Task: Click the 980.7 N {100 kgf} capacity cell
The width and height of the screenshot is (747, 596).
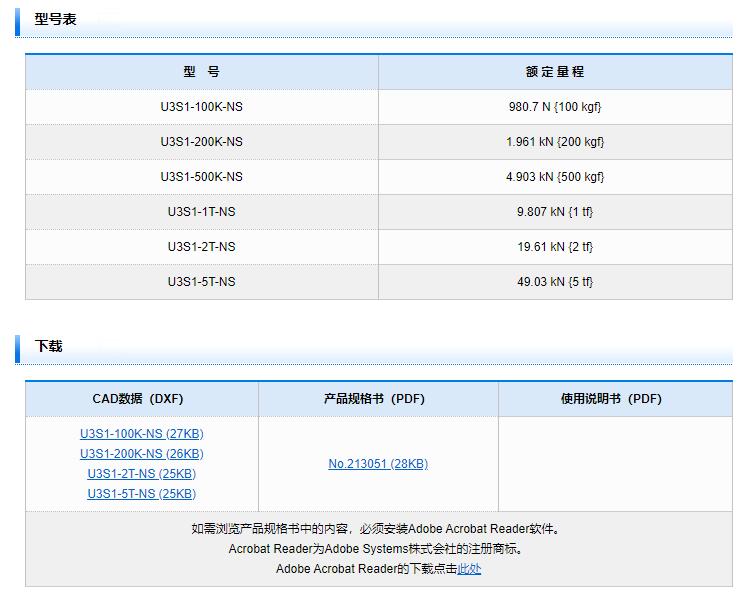Action: pyautogui.click(x=555, y=107)
